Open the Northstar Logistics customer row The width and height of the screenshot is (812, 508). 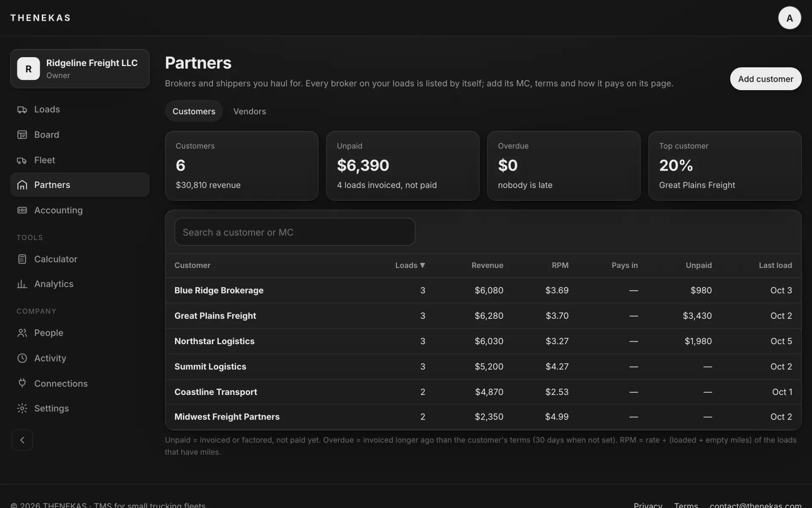coord(483,341)
